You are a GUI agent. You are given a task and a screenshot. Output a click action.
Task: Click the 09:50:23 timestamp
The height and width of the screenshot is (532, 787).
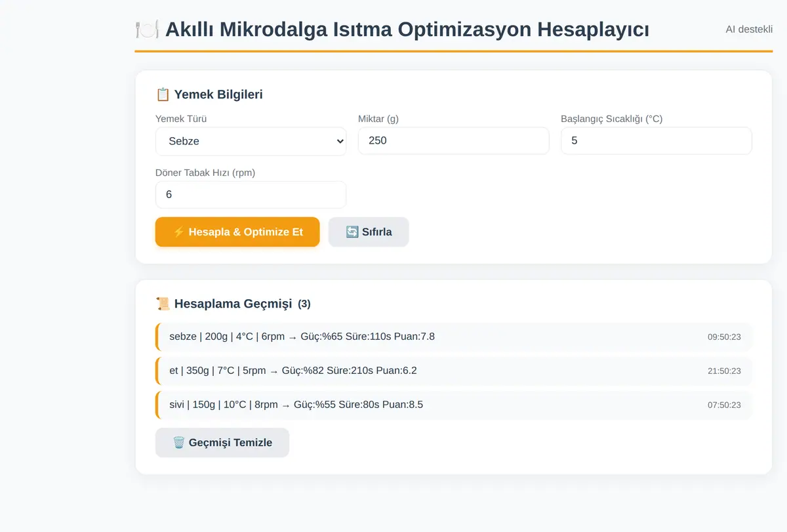[x=724, y=337]
